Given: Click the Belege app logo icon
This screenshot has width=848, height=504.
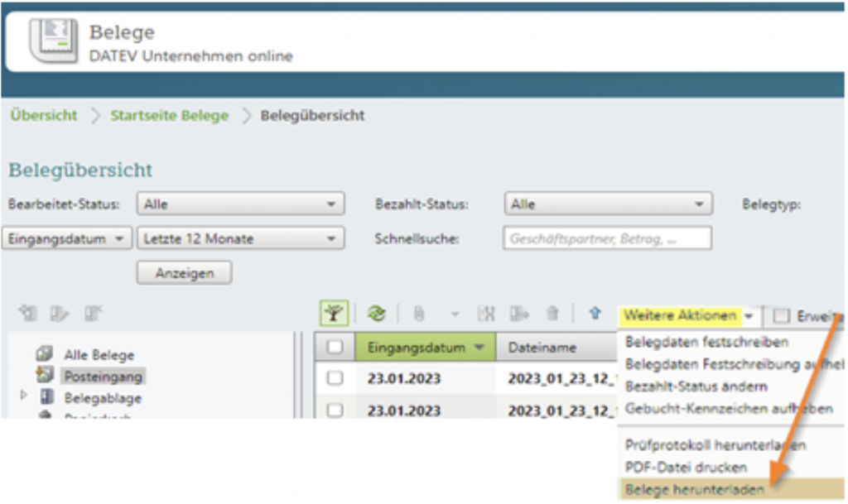Looking at the screenshot, I should [x=53, y=40].
